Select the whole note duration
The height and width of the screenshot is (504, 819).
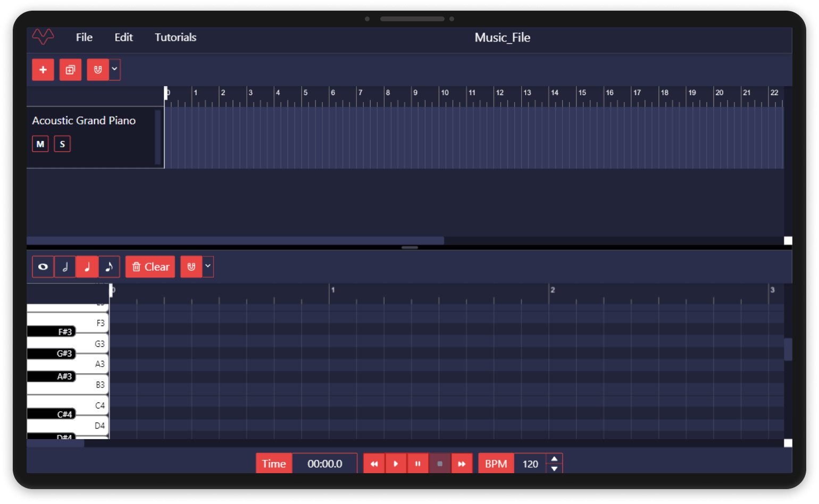click(x=43, y=267)
